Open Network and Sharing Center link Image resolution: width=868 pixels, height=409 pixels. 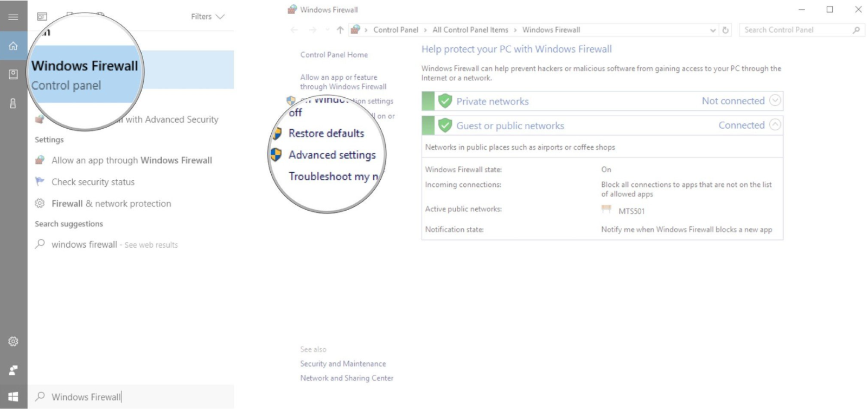pos(347,378)
